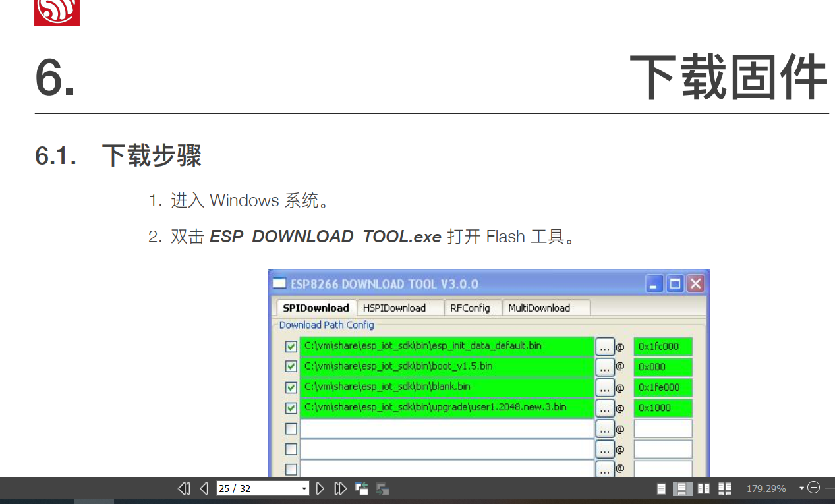Switch to the SPIDownload tab
The width and height of the screenshot is (835, 504).
tap(316, 308)
